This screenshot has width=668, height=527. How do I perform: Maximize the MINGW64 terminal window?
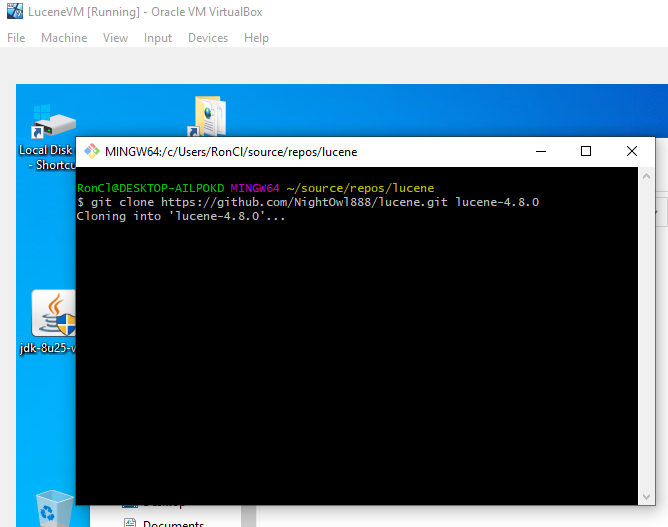tap(586, 152)
